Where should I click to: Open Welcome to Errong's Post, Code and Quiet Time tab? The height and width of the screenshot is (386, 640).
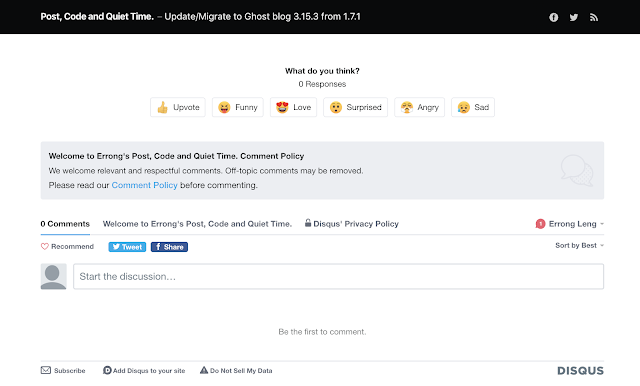197,224
